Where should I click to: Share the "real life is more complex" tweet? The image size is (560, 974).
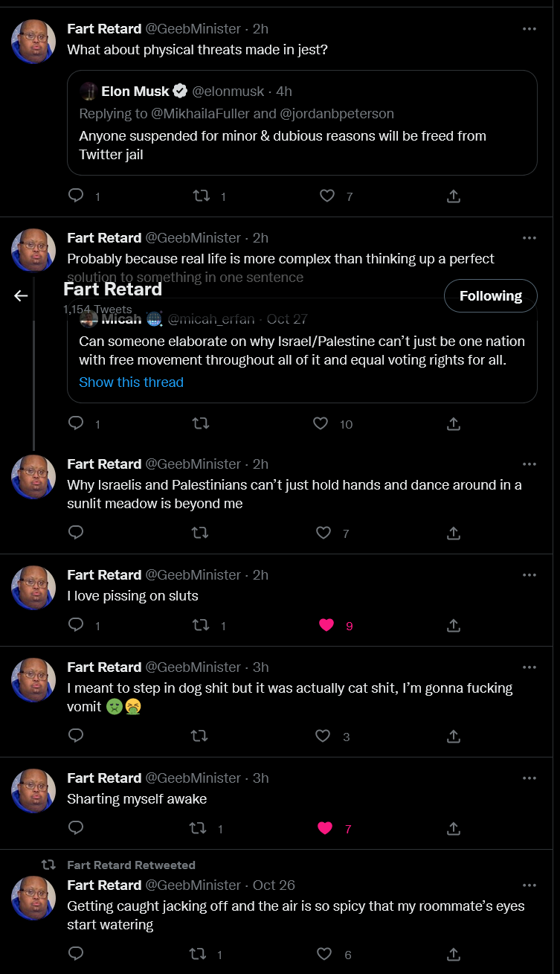(x=454, y=423)
